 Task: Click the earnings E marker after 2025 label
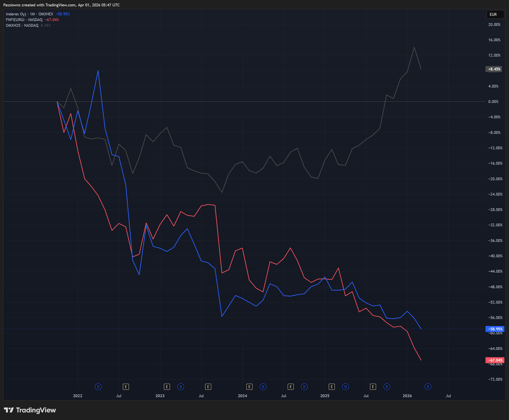(332, 387)
